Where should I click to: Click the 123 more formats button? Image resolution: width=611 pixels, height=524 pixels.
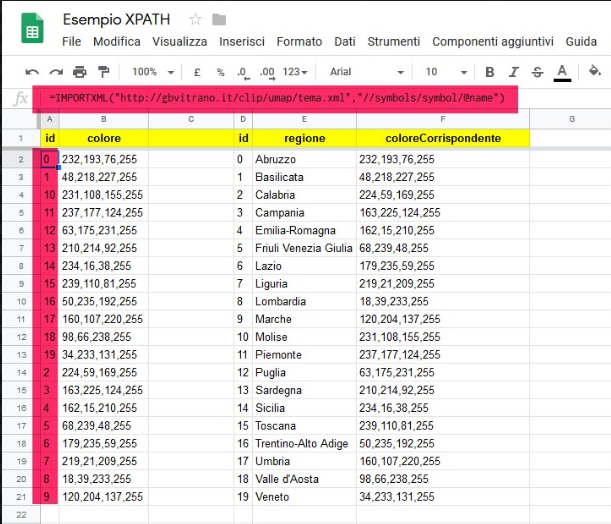[x=296, y=72]
